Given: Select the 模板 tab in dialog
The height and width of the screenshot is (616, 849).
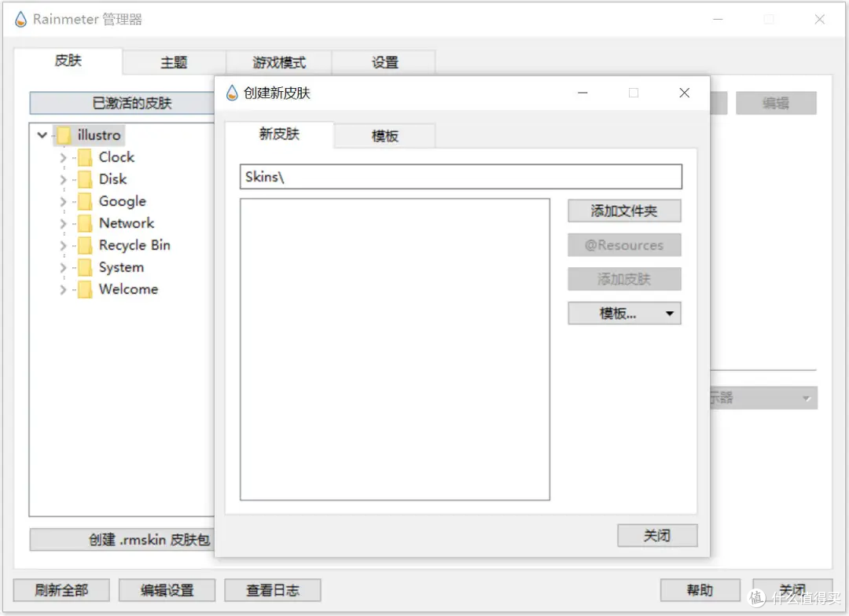Looking at the screenshot, I should click(385, 136).
